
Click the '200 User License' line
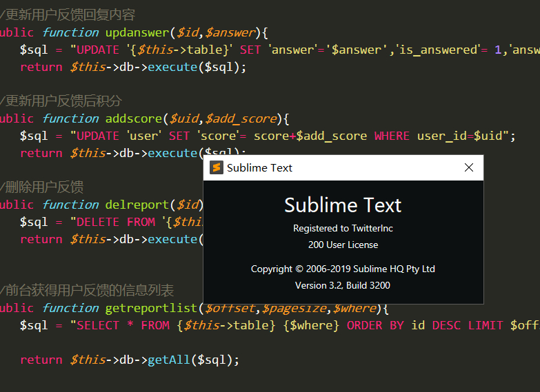(343, 245)
